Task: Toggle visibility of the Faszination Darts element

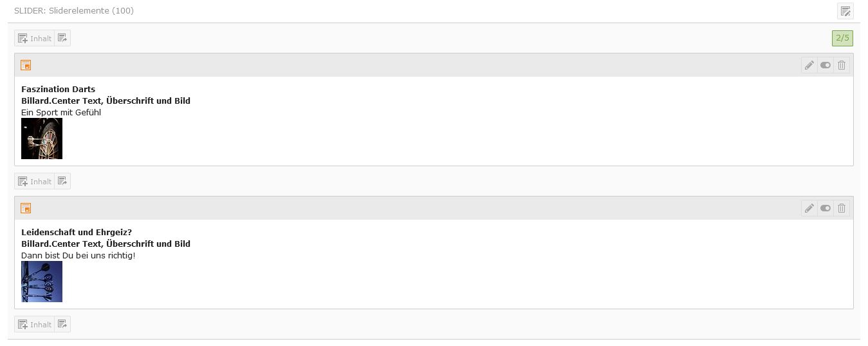Action: pyautogui.click(x=826, y=65)
